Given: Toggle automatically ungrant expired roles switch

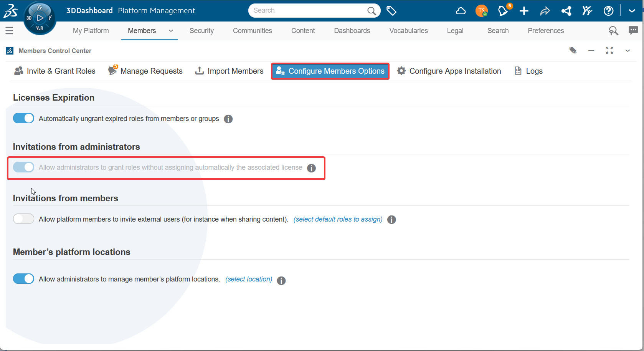Looking at the screenshot, I should 24,118.
